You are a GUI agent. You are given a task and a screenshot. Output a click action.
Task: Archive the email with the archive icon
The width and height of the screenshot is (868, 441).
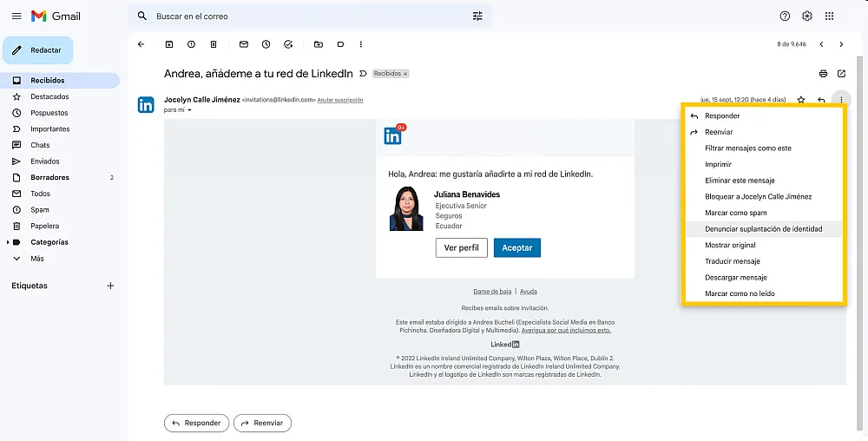coord(169,44)
